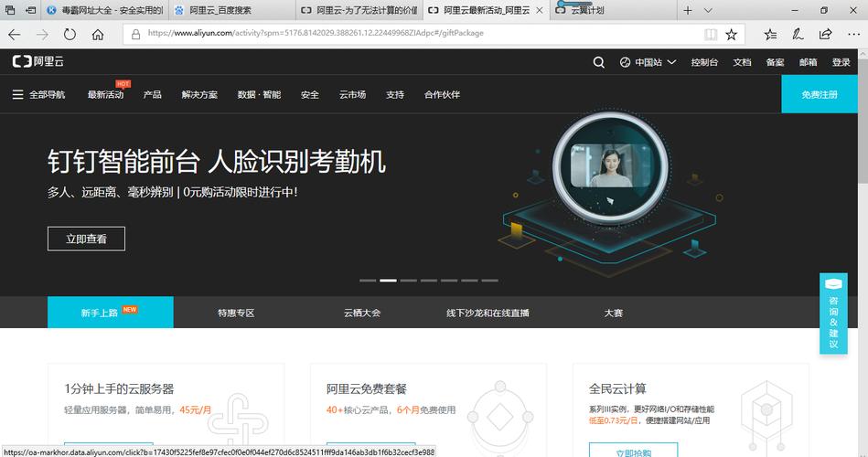This screenshot has height=457, width=868.
Task: Add page to favorites with star icon
Action: tap(732, 35)
